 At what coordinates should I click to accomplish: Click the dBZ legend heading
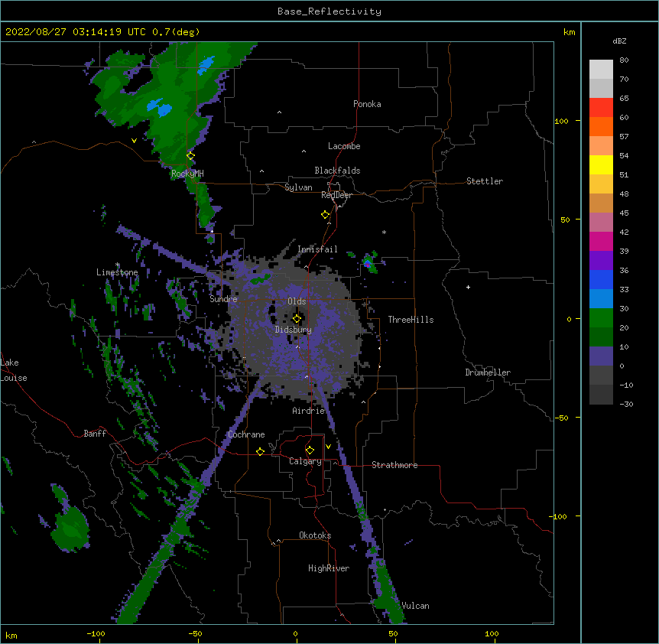[619, 41]
